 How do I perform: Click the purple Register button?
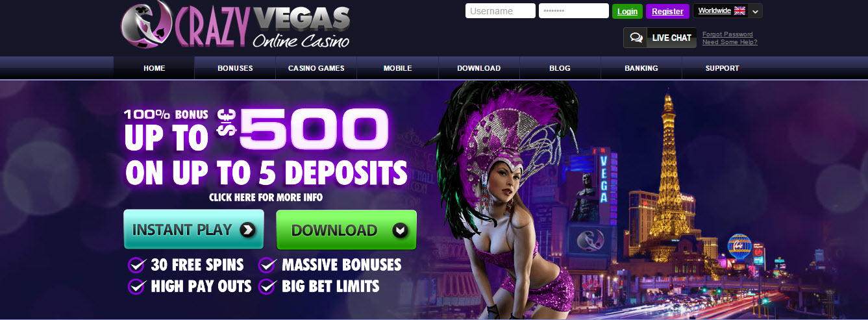pos(667,11)
